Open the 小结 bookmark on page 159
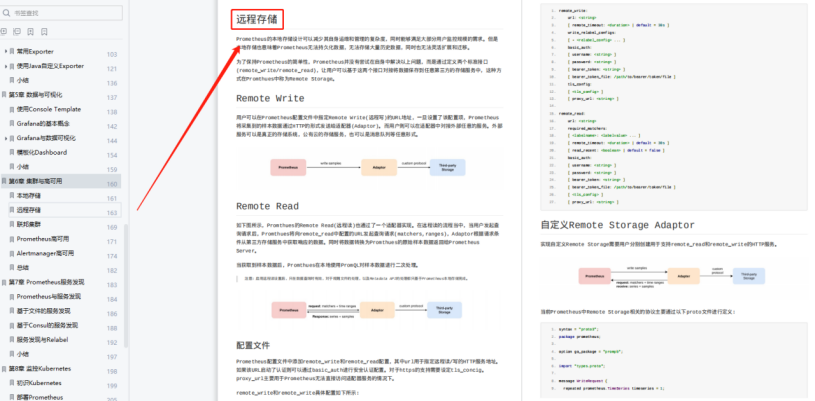This screenshot has width=815, height=401. [x=22, y=167]
